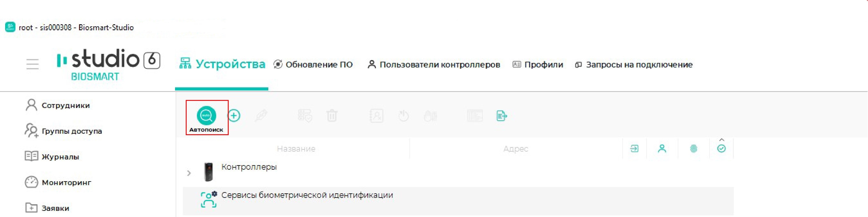The width and height of the screenshot is (868, 217).
Task: Open Группы доступа in the sidebar
Action: 63,131
